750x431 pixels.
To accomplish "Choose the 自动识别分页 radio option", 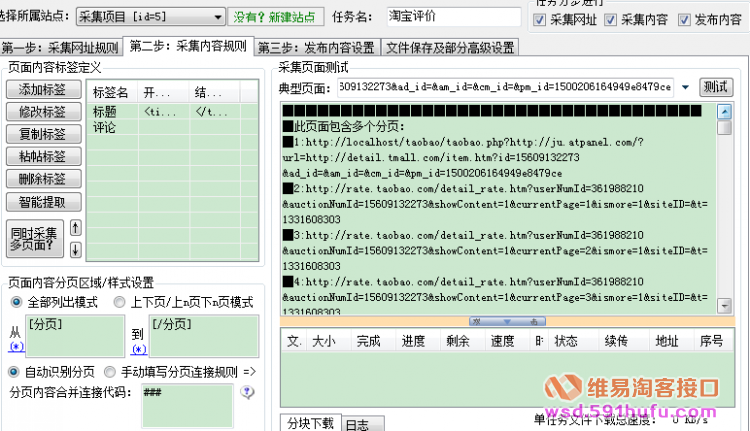I will tap(14, 372).
